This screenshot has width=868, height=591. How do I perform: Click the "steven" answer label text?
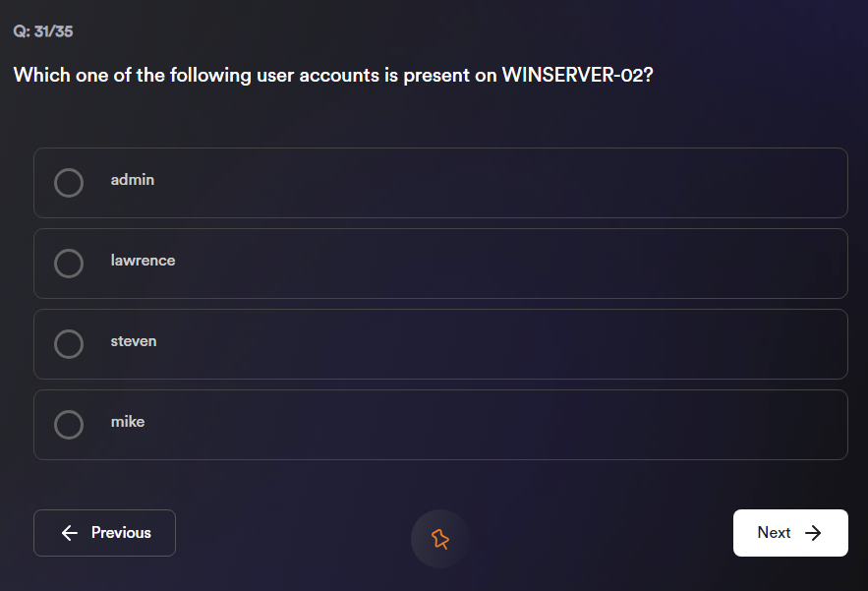click(x=134, y=341)
